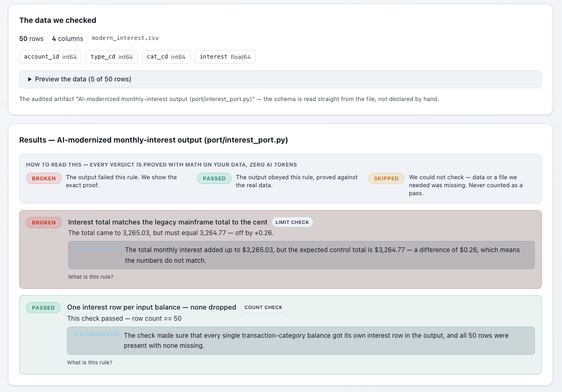The width and height of the screenshot is (562, 392).
Task: Open "What is this rule?" under the BROKEN result
Action: coord(90,277)
